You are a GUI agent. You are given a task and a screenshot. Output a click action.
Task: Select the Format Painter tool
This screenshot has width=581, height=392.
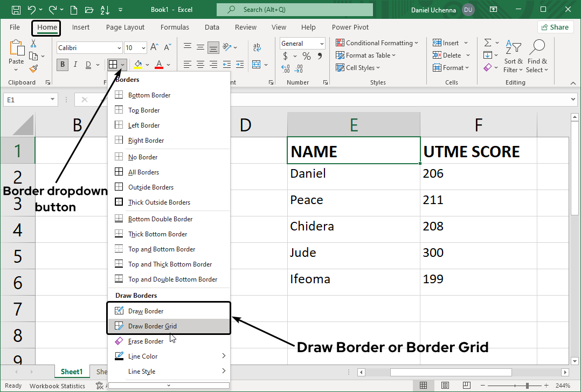point(32,68)
